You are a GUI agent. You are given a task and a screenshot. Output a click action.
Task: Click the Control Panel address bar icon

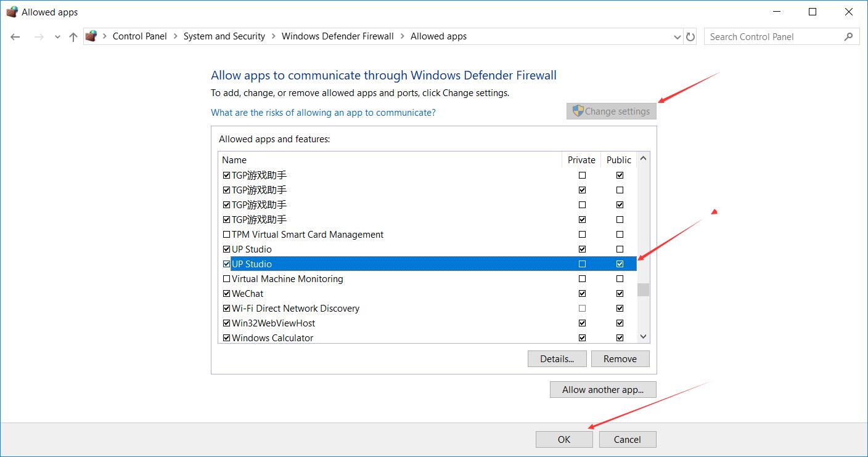click(x=91, y=36)
